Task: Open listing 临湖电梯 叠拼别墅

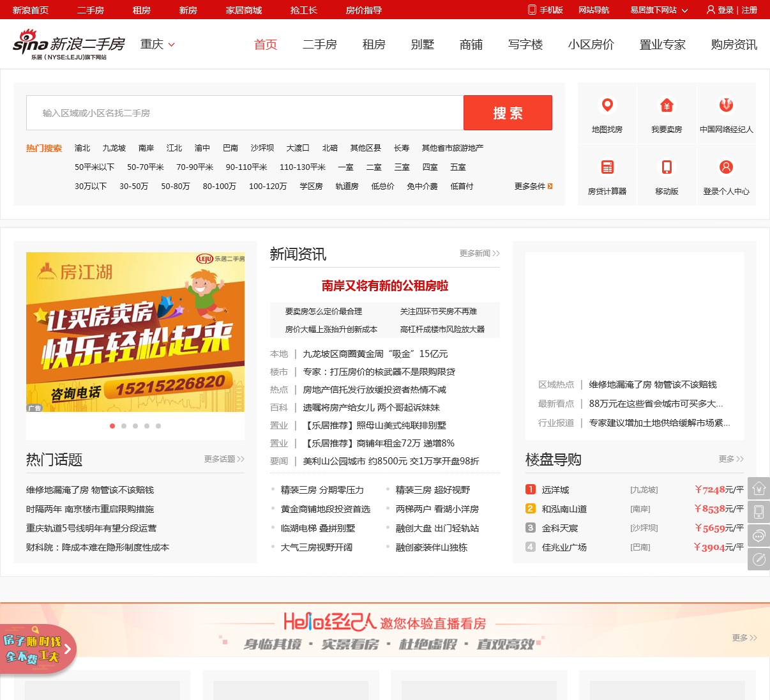Action: tap(318, 528)
